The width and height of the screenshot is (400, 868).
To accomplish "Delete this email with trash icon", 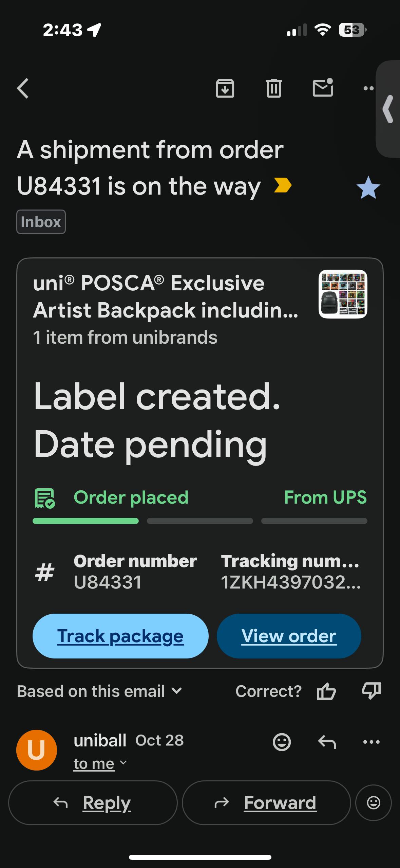I will coord(273,88).
